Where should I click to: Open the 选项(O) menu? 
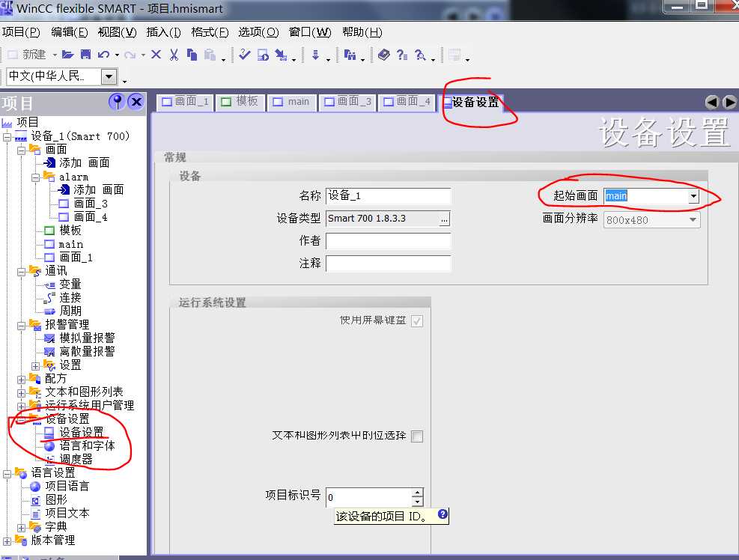tap(258, 32)
